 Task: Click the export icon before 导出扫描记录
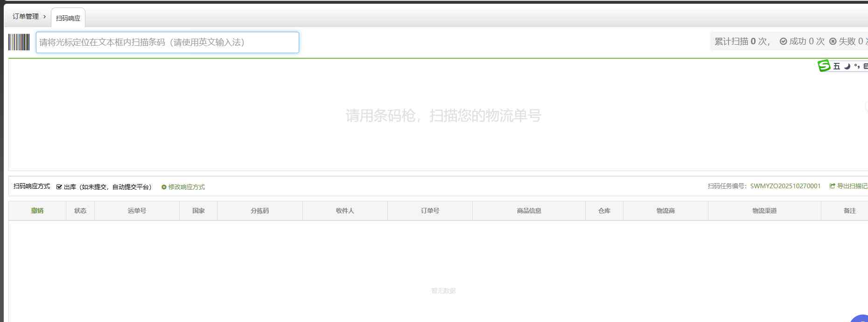click(x=832, y=186)
